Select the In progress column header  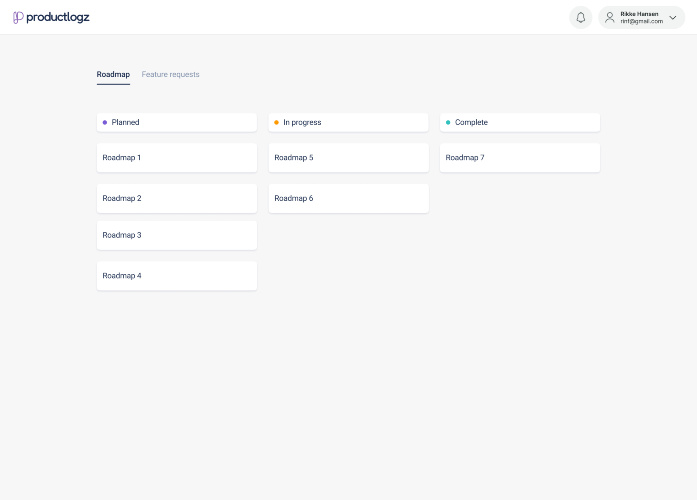coord(348,122)
